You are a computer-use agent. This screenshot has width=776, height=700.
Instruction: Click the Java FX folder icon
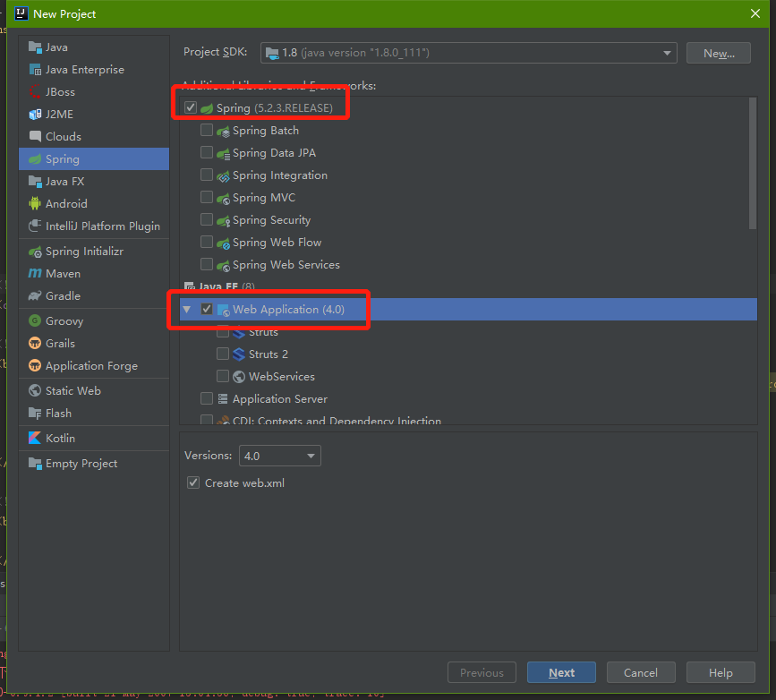pos(35,182)
